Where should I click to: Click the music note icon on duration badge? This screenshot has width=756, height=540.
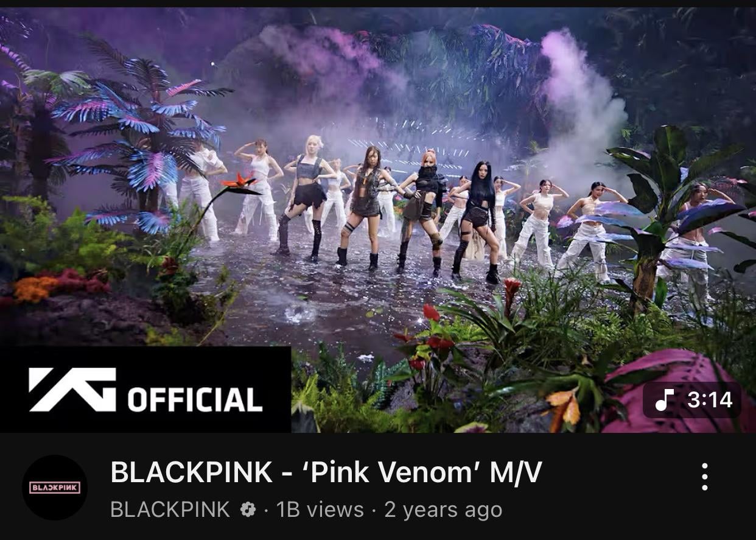[x=664, y=400]
